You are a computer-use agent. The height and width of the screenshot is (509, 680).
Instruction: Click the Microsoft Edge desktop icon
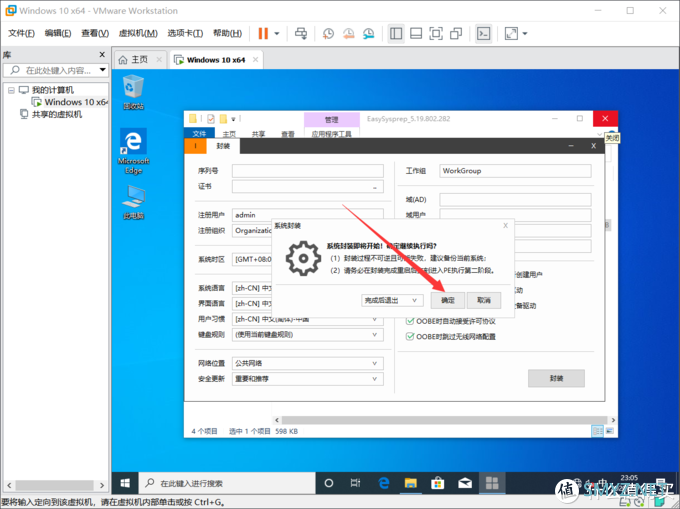[133, 151]
